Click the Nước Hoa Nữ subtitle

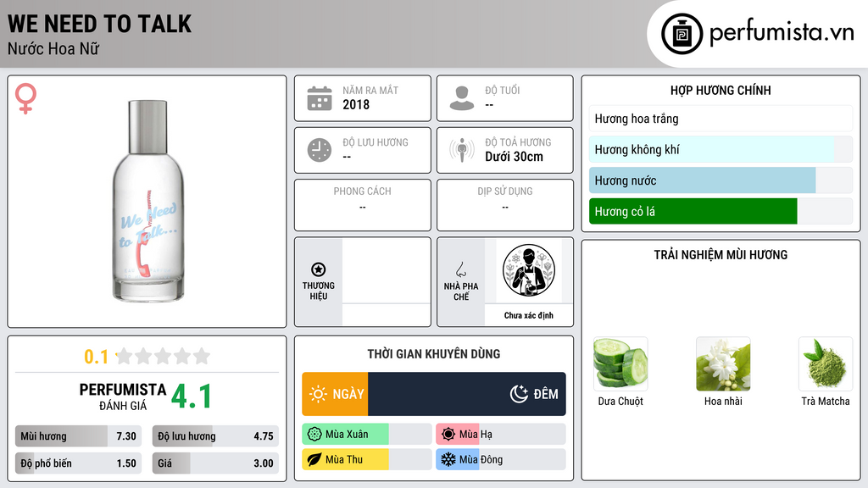tap(53, 48)
